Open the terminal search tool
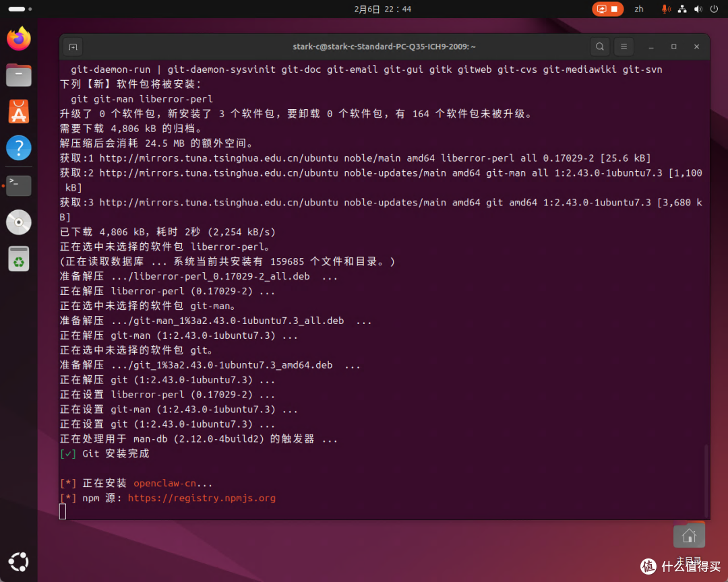The image size is (728, 582). (600, 47)
